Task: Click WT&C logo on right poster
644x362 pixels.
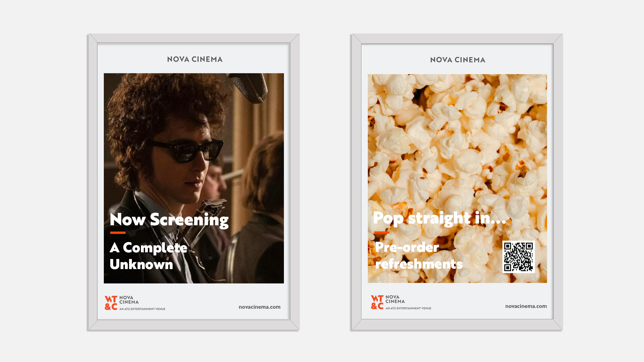Action: coord(377,302)
